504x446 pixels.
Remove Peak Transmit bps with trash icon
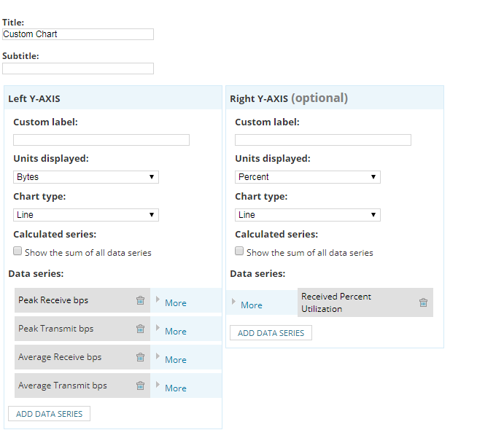click(140, 329)
